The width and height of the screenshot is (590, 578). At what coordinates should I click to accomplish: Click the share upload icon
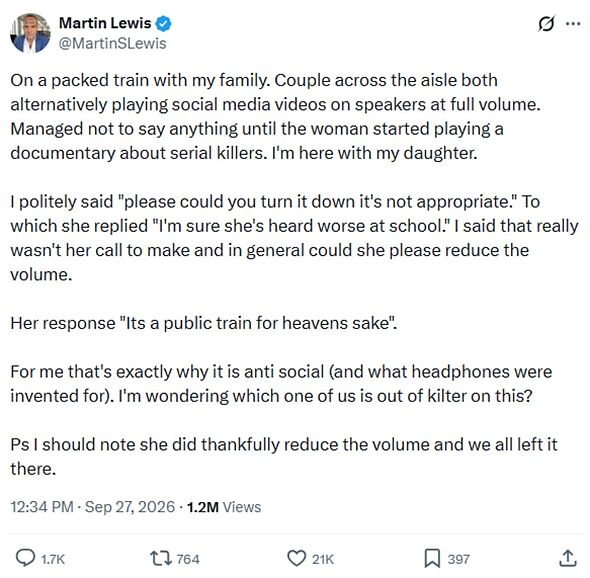click(567, 558)
